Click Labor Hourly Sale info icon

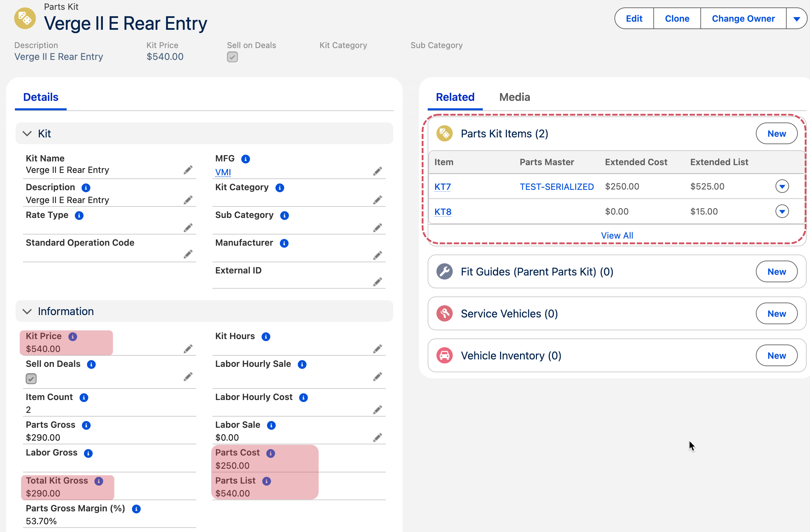click(x=302, y=364)
